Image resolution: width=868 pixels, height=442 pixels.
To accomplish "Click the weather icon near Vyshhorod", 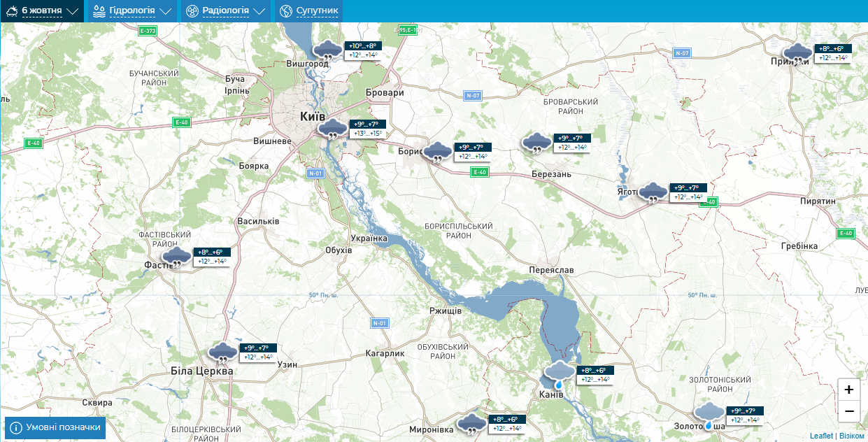I will point(327,51).
